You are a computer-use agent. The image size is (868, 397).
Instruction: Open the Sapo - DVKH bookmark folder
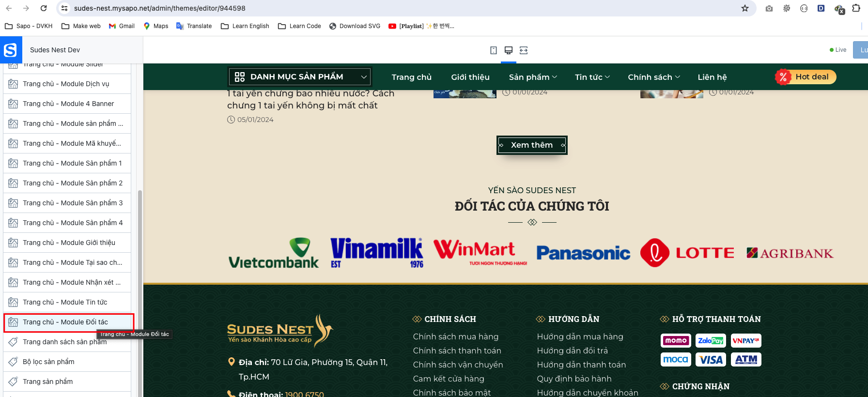tap(29, 26)
